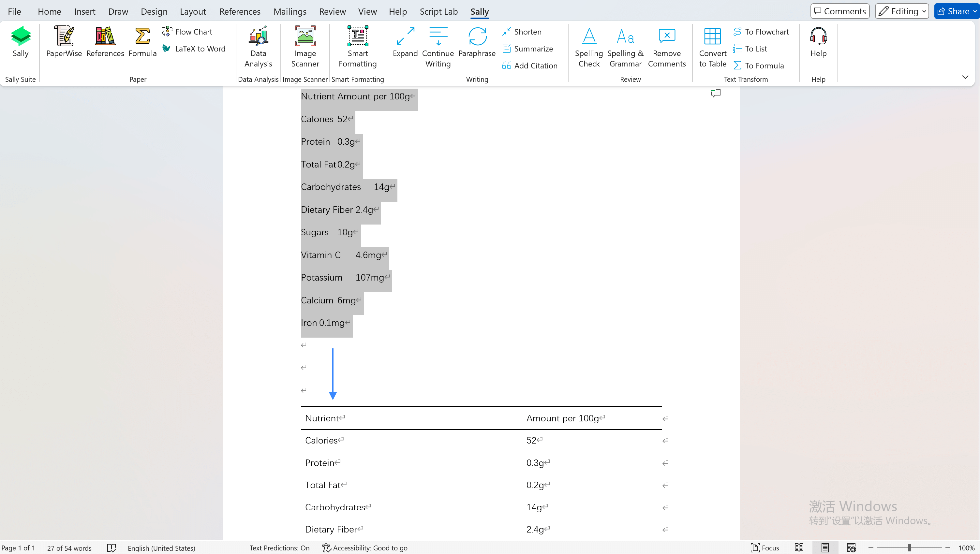
Task: Remove Comments from document
Action: pos(667,47)
